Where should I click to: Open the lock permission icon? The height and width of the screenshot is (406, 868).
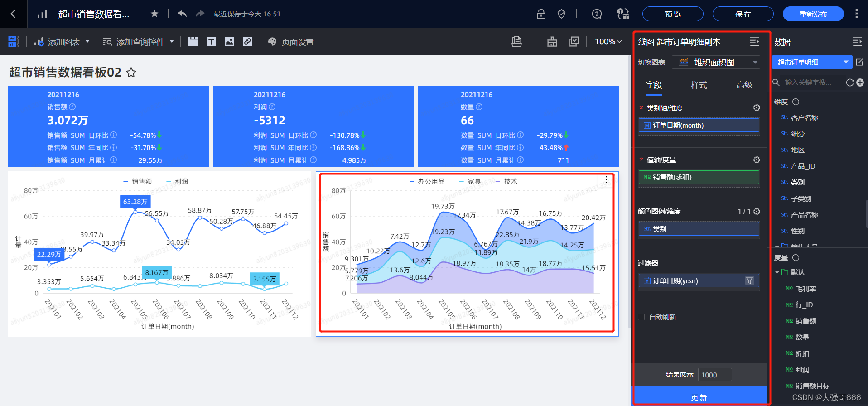coord(541,14)
